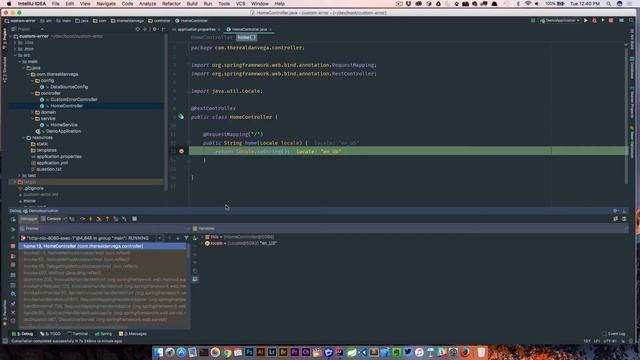Screen dimensions: 640x360
Task: Open the Debugger tab in debug panel
Action: (x=29, y=219)
